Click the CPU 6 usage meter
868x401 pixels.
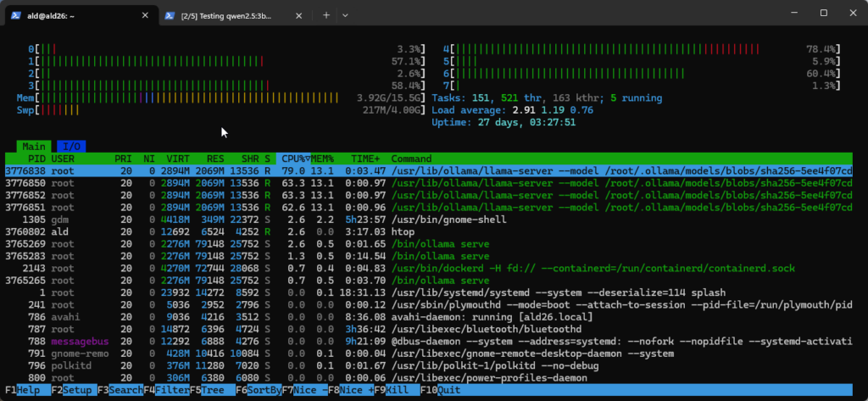click(x=642, y=73)
